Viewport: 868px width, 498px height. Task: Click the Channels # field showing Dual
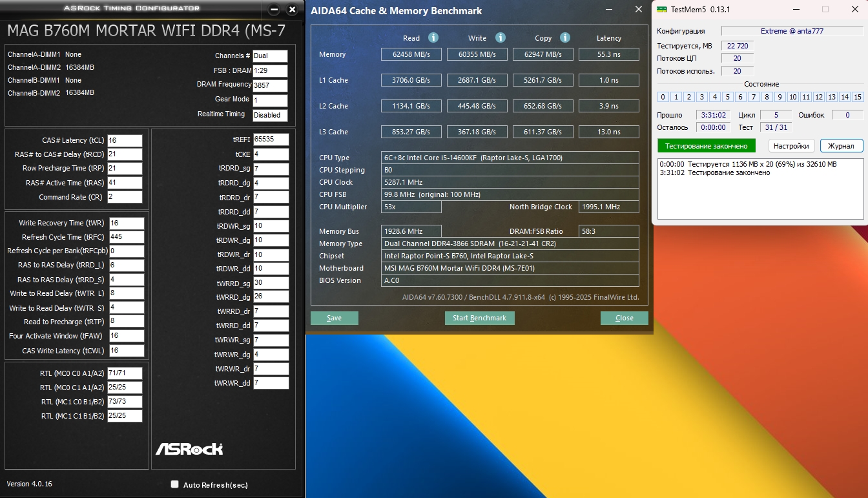point(270,56)
